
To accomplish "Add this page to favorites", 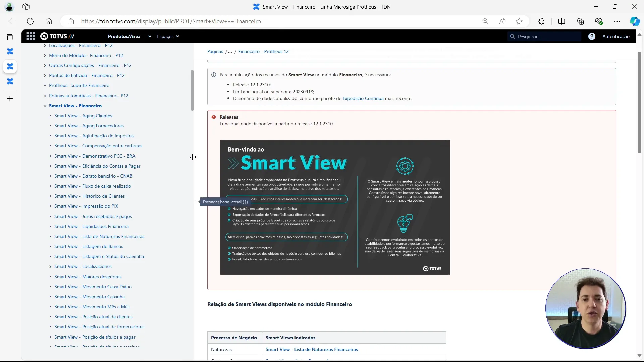I will 519,21.
